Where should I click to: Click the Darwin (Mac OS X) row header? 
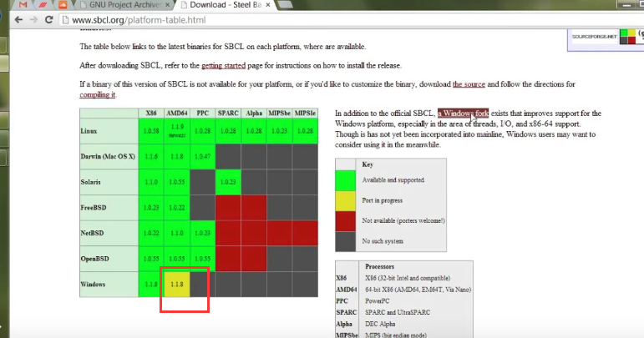(109, 156)
